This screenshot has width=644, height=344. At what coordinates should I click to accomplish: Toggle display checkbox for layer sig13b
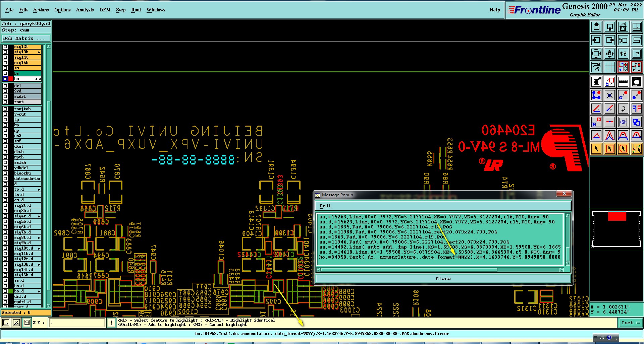click(5, 52)
